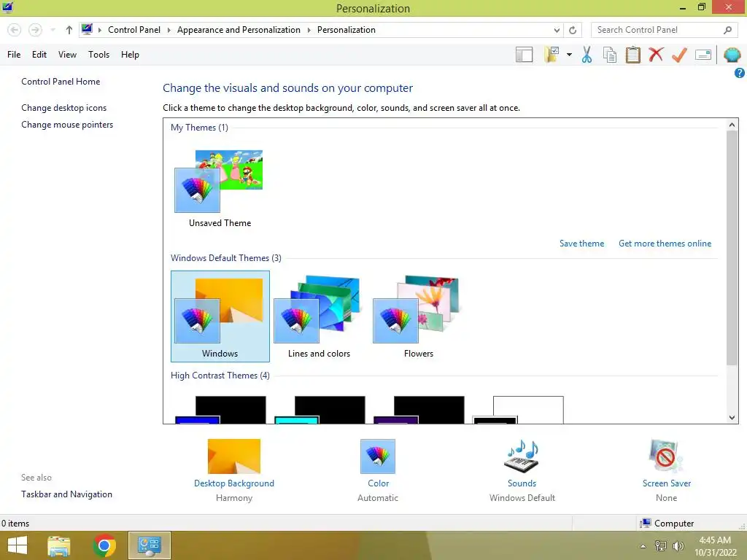
Task: Select the Flowers theme
Action: 418,316
